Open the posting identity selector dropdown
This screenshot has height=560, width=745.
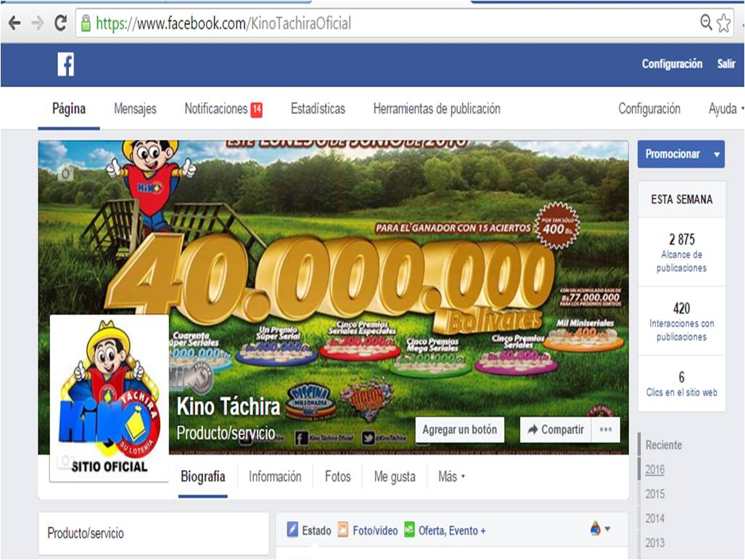(600, 529)
